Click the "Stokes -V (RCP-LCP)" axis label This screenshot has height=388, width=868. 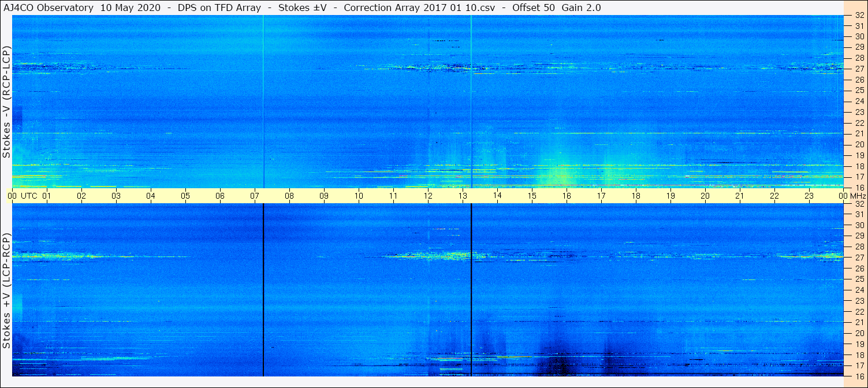coord(6,101)
